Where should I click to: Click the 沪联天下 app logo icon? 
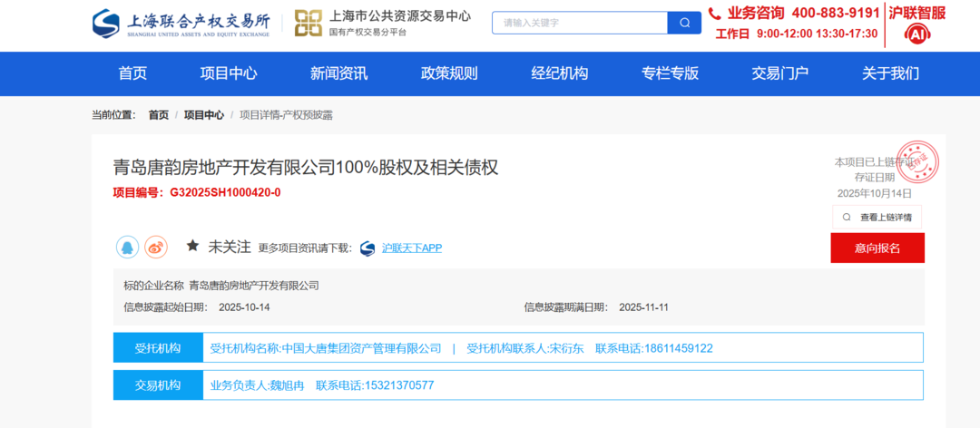367,248
